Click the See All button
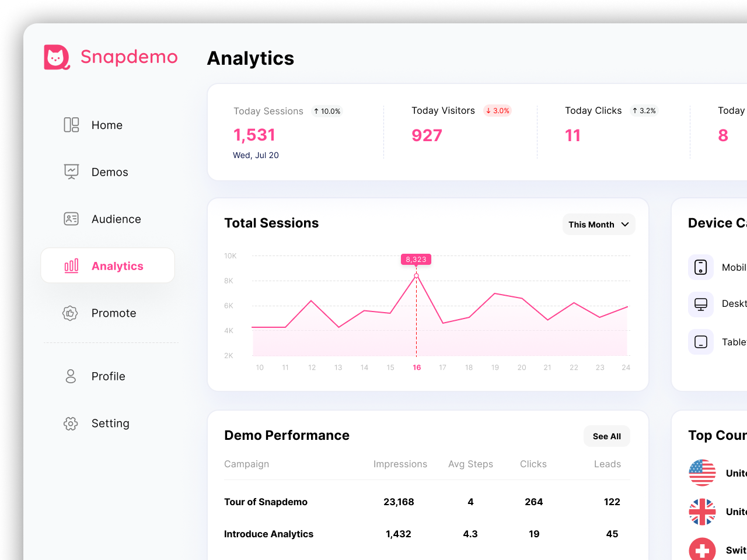 [607, 436]
